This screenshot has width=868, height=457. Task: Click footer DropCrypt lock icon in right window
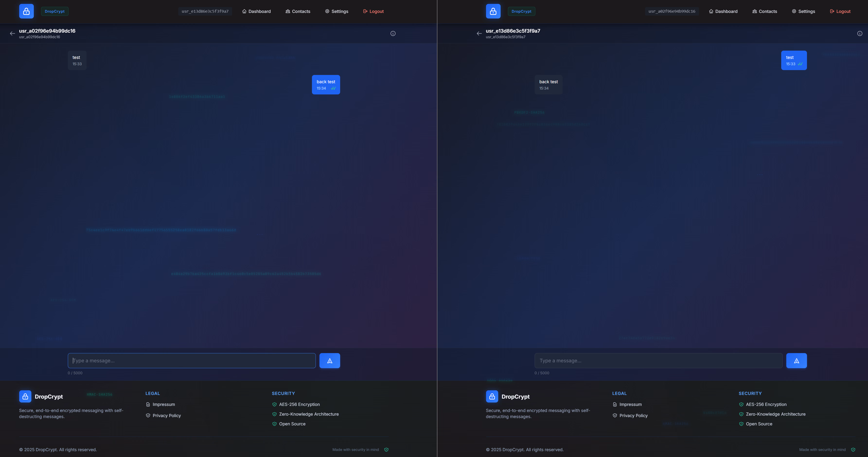point(492,396)
